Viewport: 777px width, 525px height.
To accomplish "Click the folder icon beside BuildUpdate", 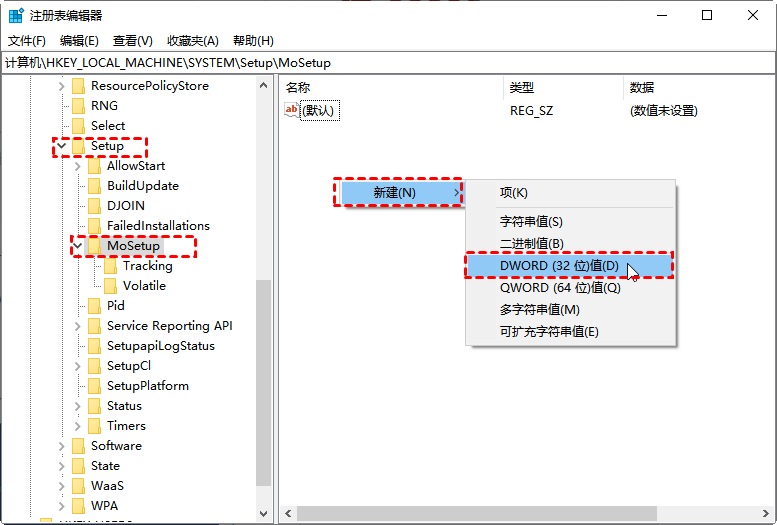I will tap(94, 186).
